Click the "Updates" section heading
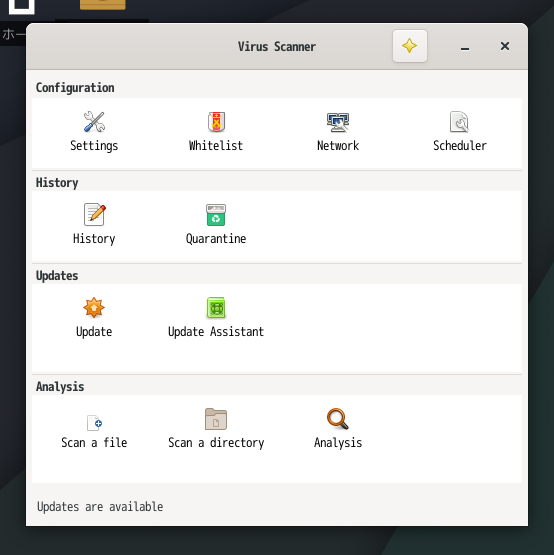 point(57,276)
